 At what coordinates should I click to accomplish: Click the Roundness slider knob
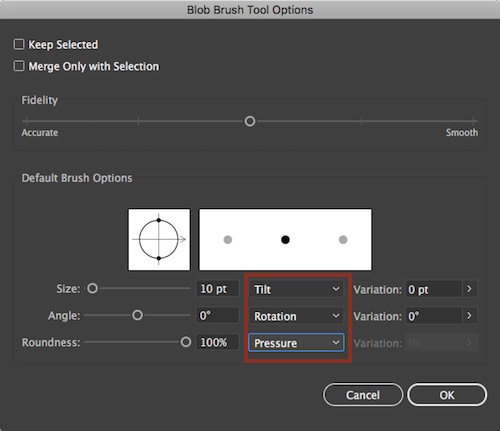click(x=186, y=342)
